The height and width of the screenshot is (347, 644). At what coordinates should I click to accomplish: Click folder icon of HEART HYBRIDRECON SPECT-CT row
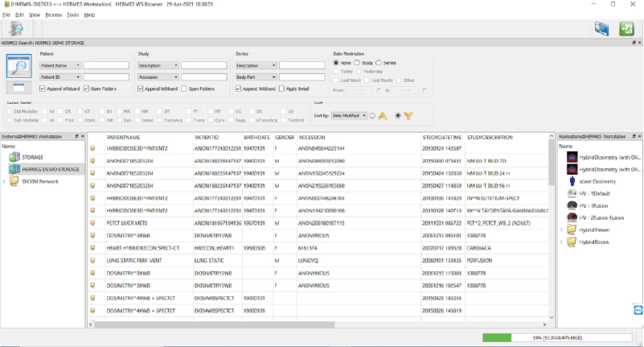click(92, 248)
